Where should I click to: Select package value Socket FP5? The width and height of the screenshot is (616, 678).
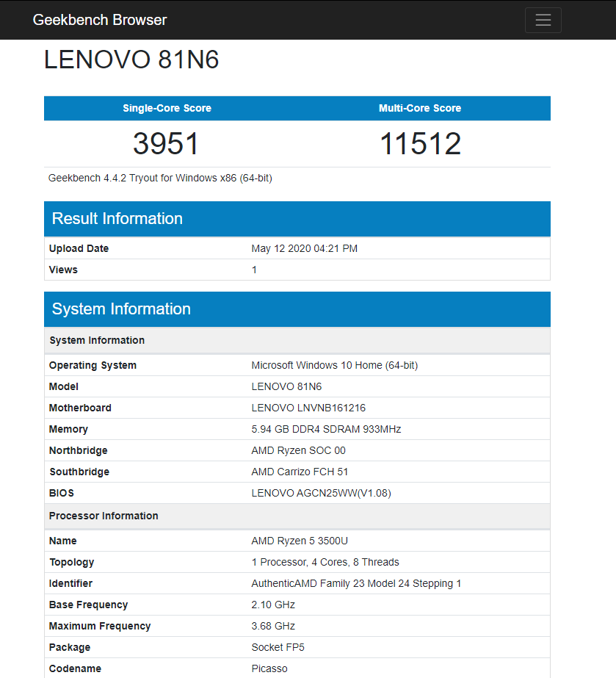point(278,647)
